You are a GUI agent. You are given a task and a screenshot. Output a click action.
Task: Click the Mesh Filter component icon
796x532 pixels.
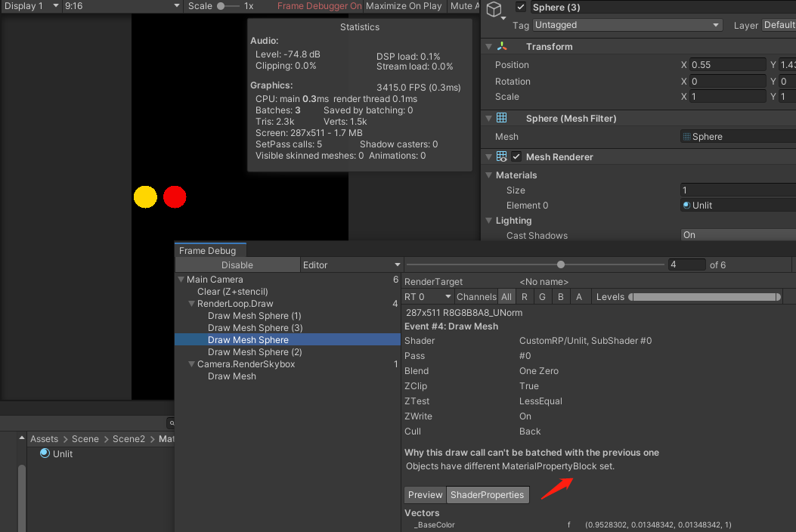coord(501,119)
